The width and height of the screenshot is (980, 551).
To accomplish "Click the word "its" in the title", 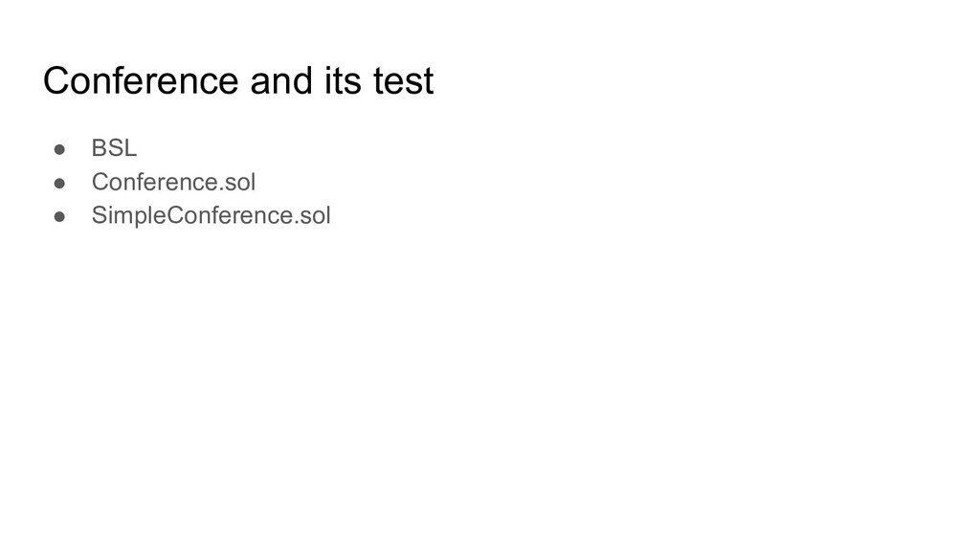I will [343, 81].
